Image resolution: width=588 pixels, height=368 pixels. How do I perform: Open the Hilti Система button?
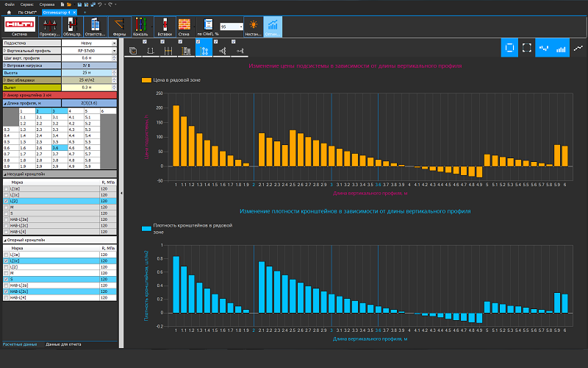coord(20,26)
